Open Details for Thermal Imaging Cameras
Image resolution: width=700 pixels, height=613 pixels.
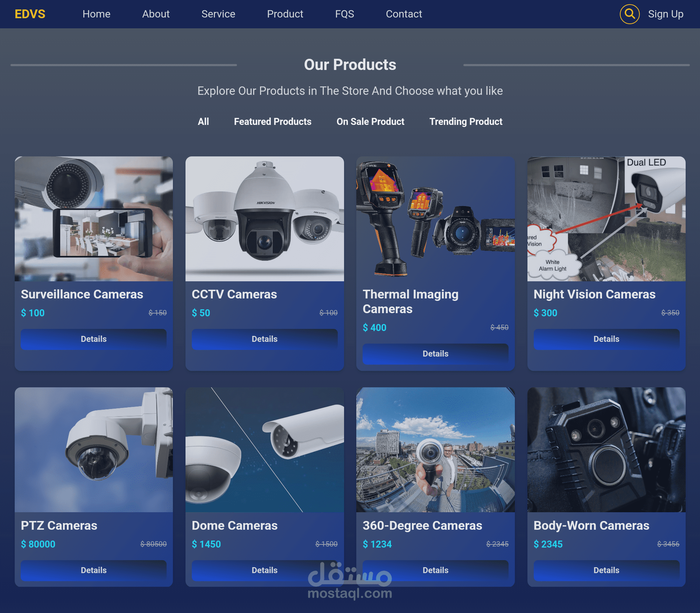435,353
